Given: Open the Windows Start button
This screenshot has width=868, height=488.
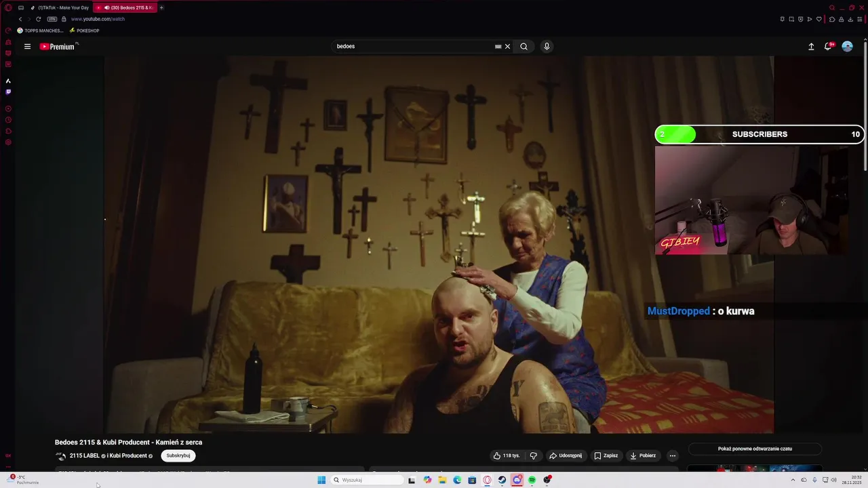Looking at the screenshot, I should click(x=321, y=480).
